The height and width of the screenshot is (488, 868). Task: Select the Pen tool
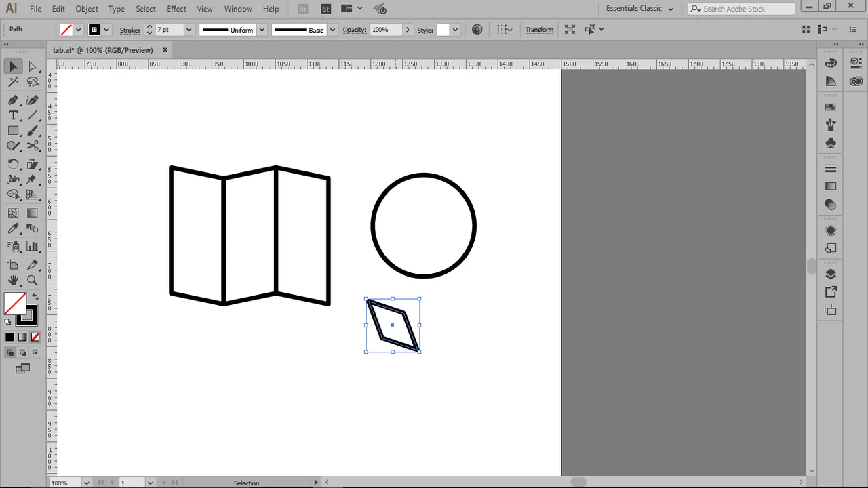click(13, 100)
